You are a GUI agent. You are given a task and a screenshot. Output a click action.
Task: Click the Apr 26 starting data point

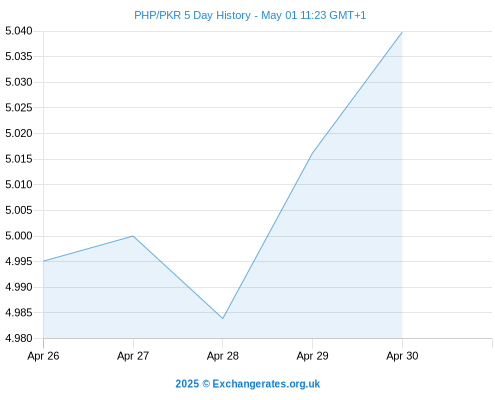tap(44, 261)
